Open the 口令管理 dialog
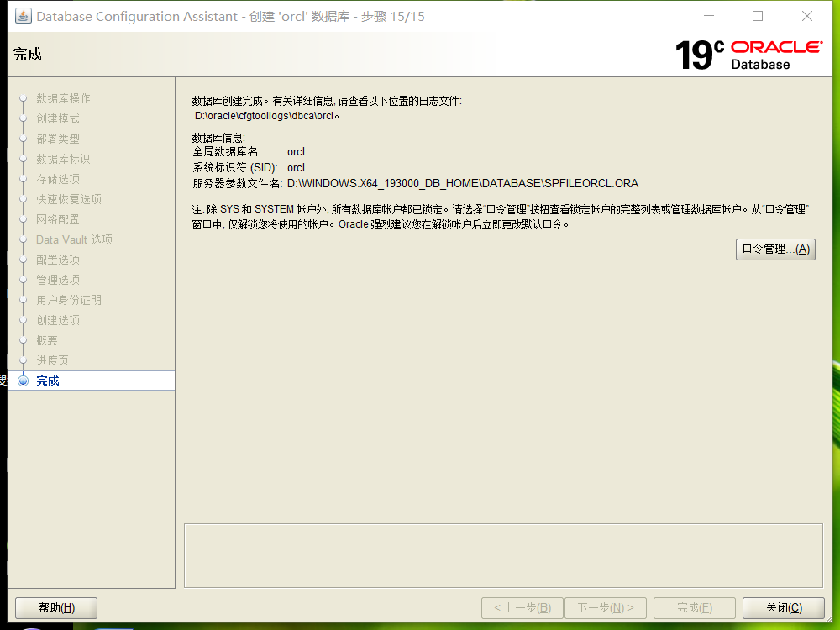This screenshot has height=630, width=840. (x=774, y=249)
